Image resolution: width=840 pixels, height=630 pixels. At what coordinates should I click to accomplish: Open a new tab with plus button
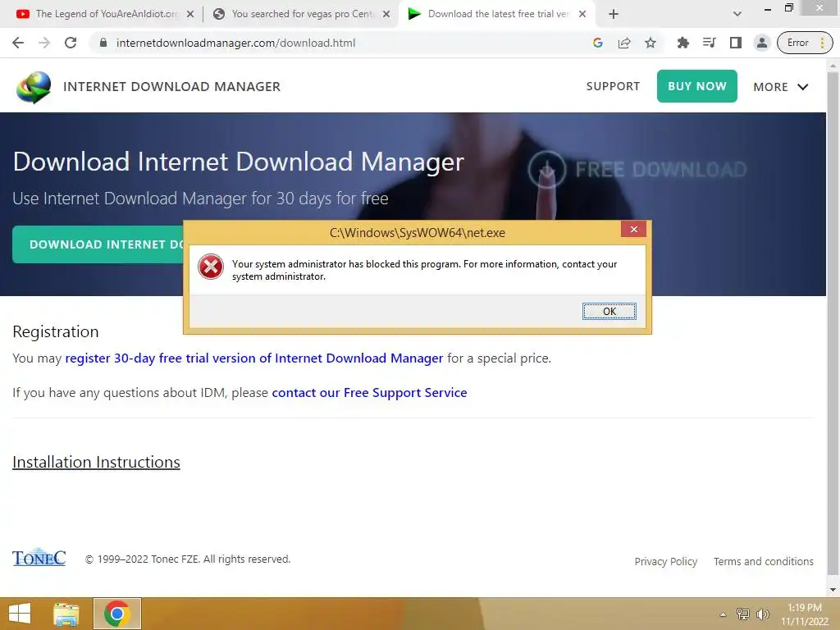[614, 14]
